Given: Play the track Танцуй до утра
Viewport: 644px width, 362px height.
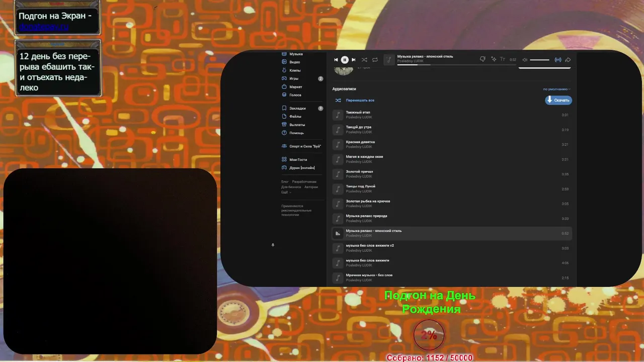Looking at the screenshot, I should pos(452,130).
